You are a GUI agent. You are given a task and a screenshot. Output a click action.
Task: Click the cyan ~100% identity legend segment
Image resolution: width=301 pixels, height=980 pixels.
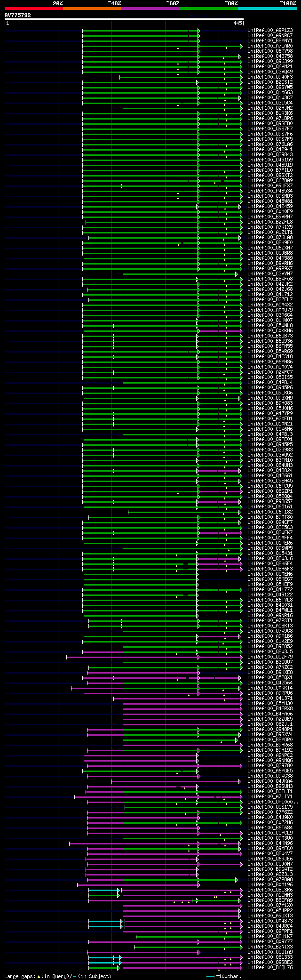tap(267, 8)
